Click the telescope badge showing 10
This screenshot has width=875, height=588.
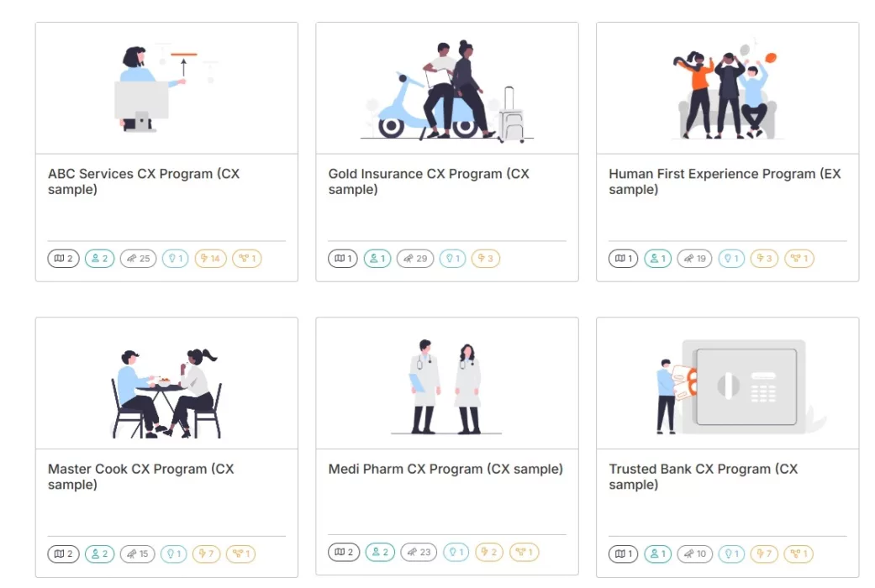click(695, 554)
